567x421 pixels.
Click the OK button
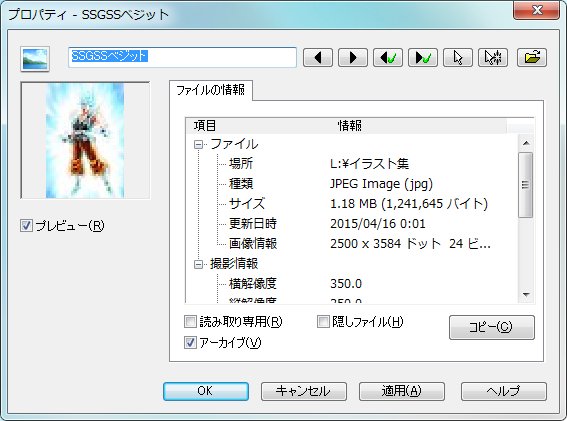point(206,391)
